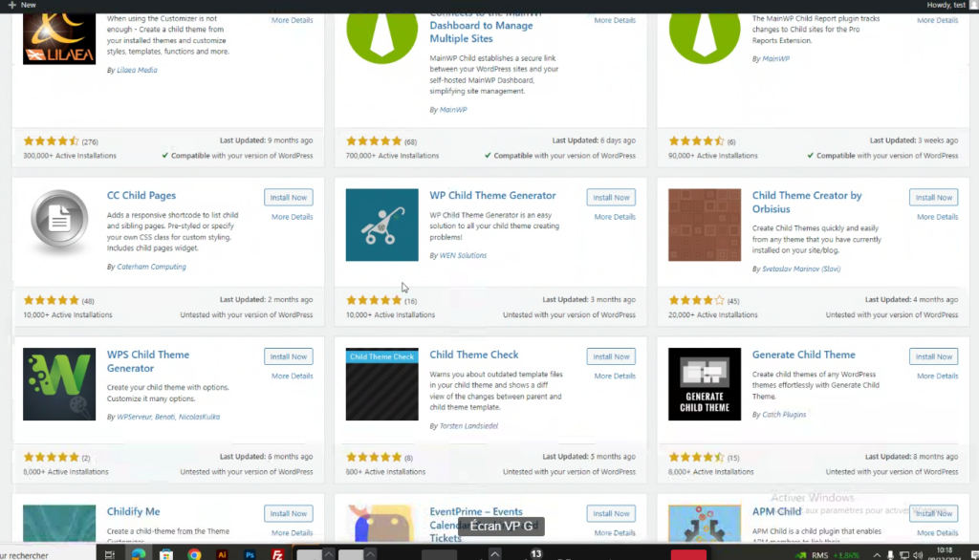Open Photoshop from the taskbar
This screenshot has height=560, width=979.
[x=250, y=553]
